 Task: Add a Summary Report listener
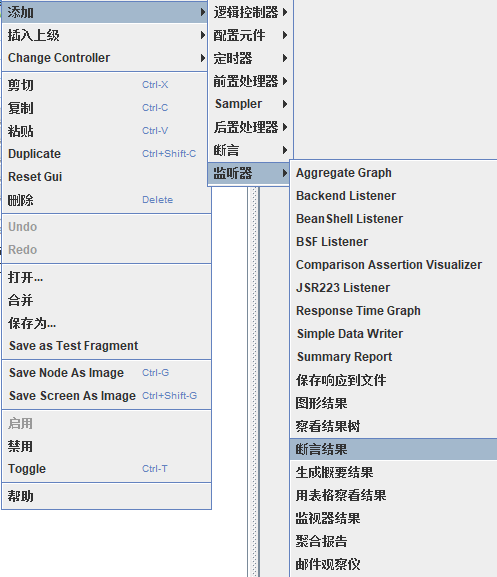[394, 357]
